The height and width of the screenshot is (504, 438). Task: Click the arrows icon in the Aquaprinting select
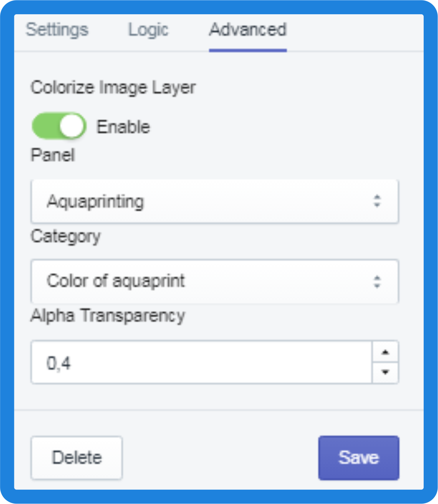pos(377,201)
